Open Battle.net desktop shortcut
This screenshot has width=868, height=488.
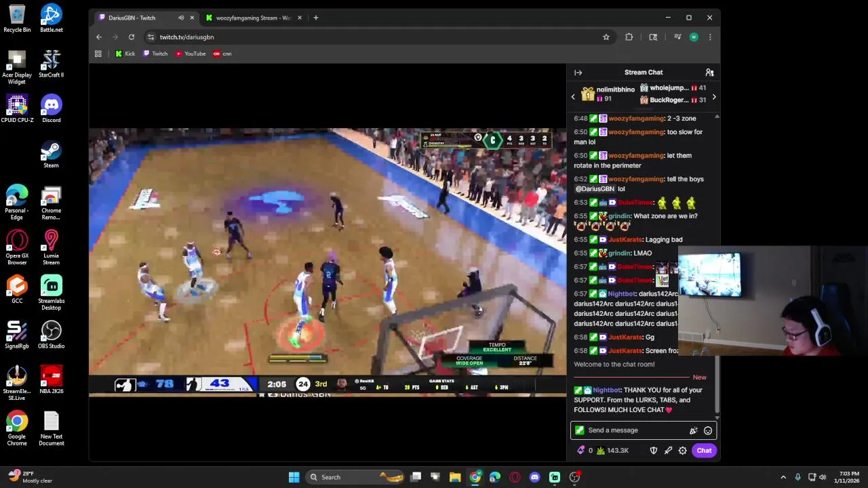pos(52,19)
